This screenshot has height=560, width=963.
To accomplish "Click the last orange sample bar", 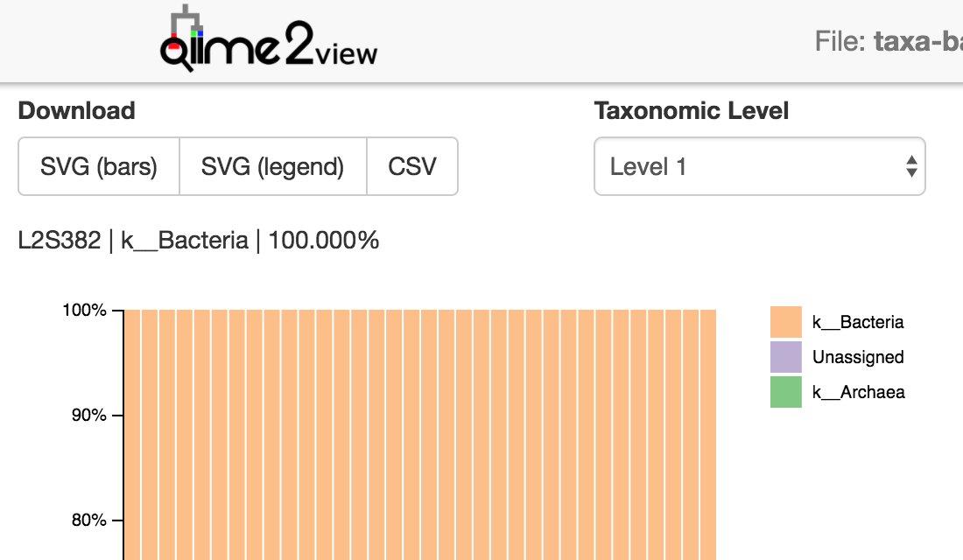I will 708,435.
